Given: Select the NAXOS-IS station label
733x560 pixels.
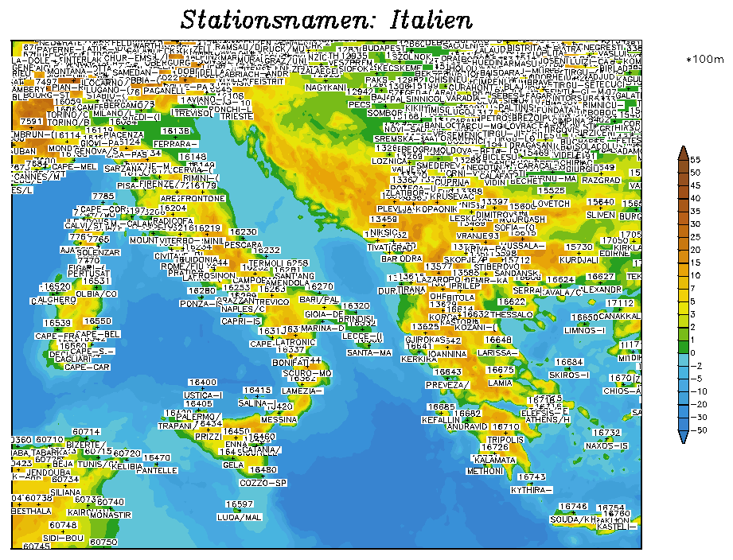Looking at the screenshot, I should (606, 445).
